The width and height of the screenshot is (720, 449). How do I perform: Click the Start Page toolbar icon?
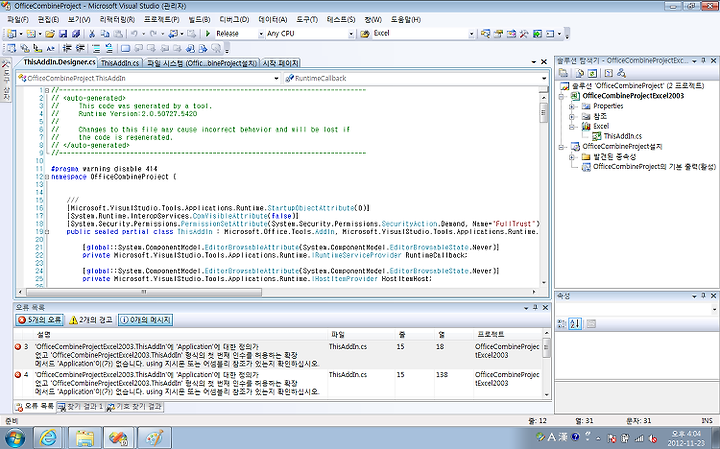[x=537, y=34]
